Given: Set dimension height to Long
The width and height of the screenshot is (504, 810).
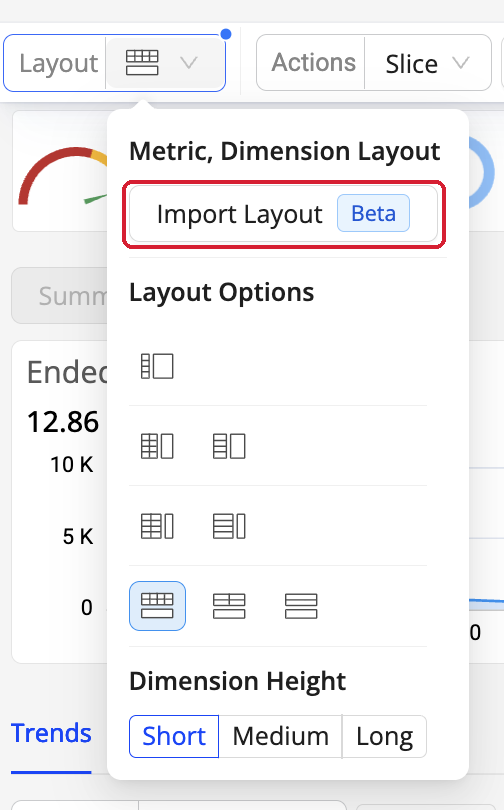Looking at the screenshot, I should [x=384, y=736].
